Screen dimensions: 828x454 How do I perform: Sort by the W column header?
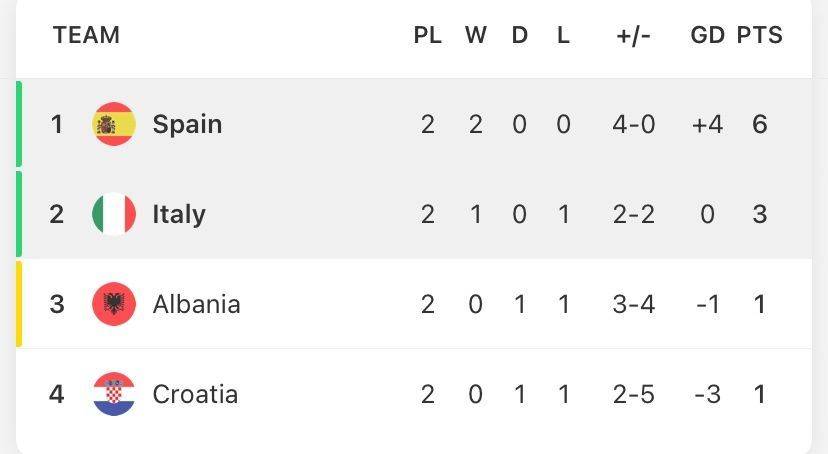click(475, 35)
